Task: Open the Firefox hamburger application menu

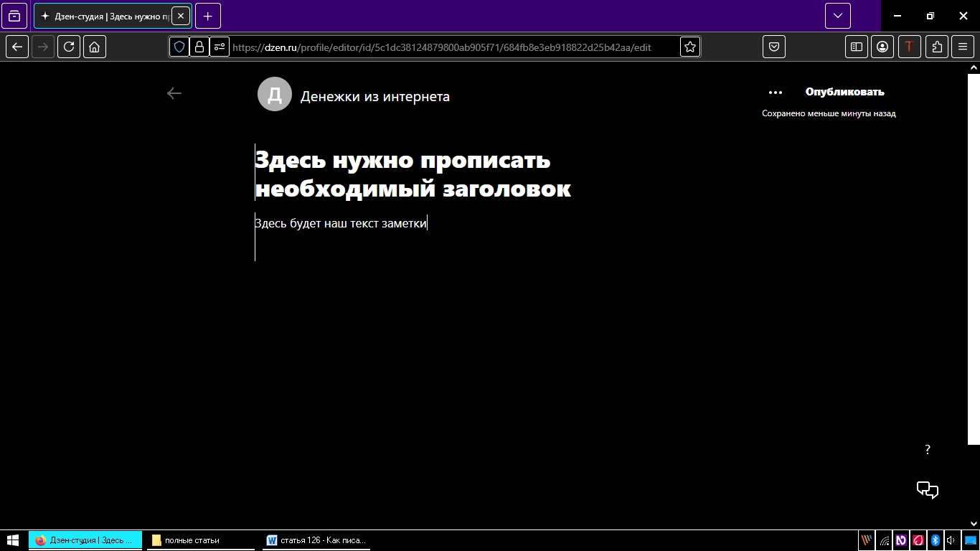Action: pyautogui.click(x=963, y=47)
